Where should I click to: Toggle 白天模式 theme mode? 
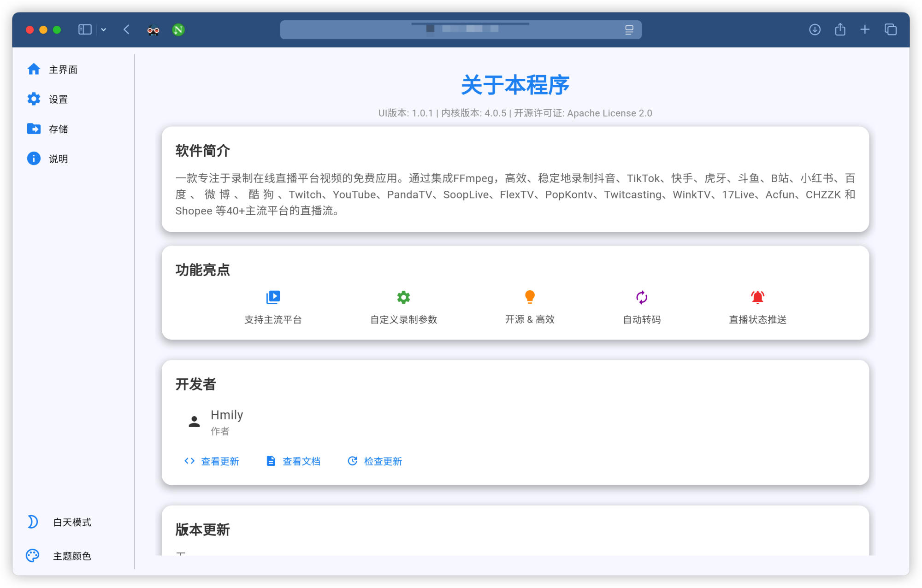[x=72, y=522]
